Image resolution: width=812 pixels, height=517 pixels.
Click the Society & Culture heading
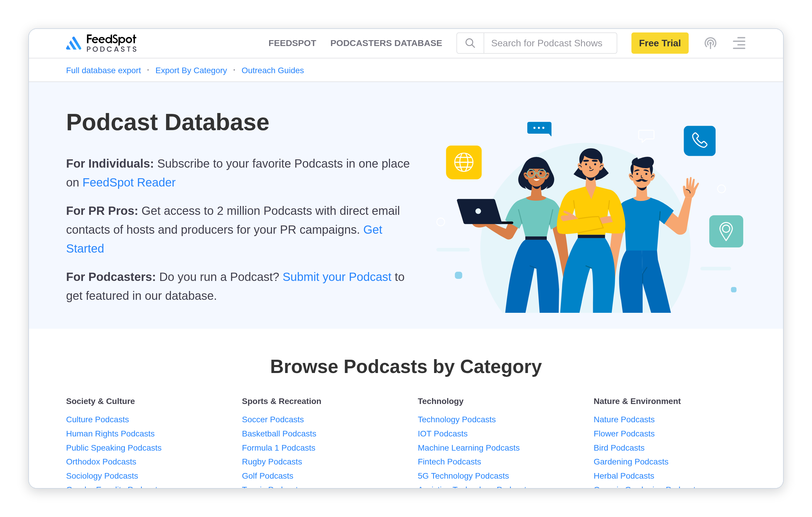pos(100,401)
